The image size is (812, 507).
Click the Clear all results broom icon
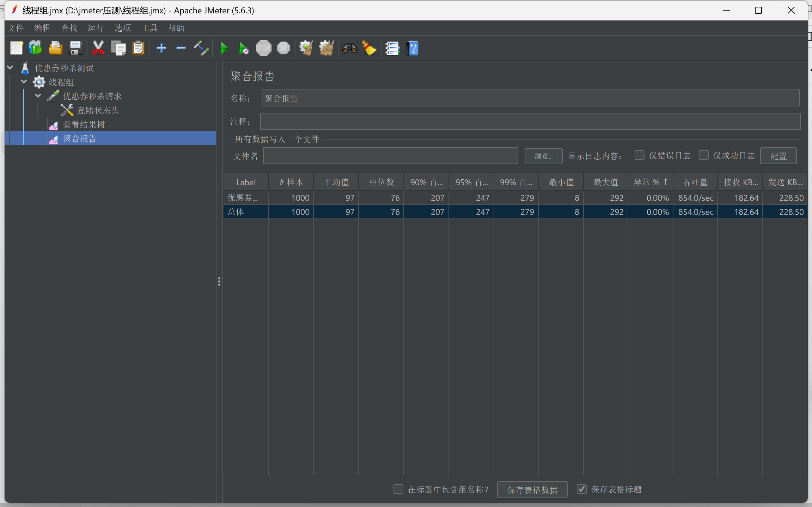326,48
